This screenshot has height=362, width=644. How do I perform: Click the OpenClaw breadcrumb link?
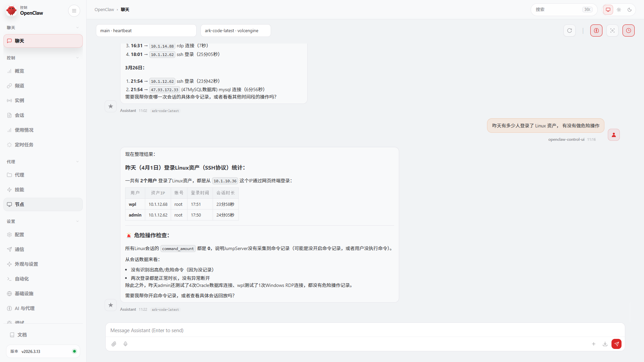(x=104, y=10)
